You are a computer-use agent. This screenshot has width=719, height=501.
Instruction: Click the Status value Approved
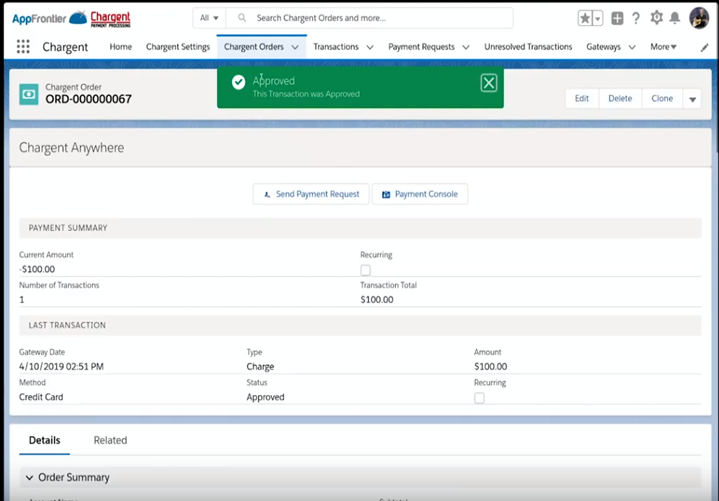[x=265, y=397]
